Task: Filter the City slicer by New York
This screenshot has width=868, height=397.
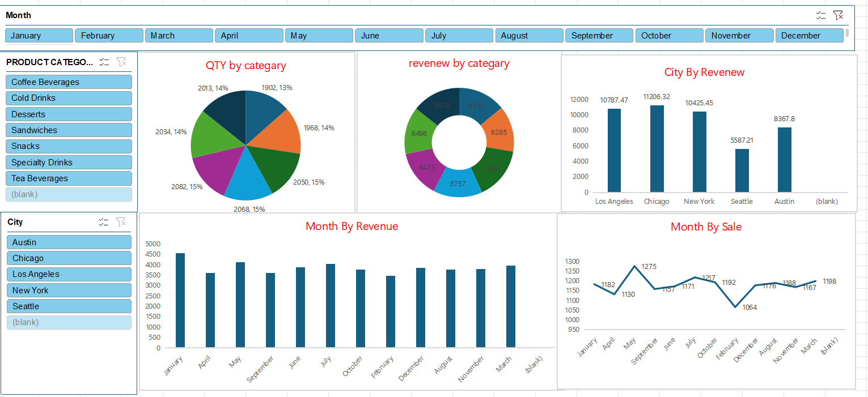Action: click(69, 291)
